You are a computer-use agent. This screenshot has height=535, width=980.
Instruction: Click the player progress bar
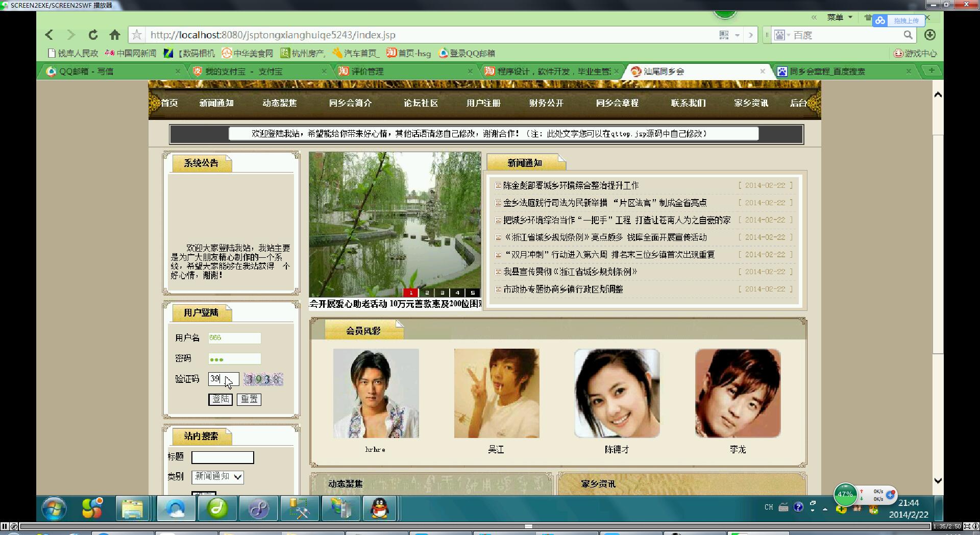pos(476,526)
